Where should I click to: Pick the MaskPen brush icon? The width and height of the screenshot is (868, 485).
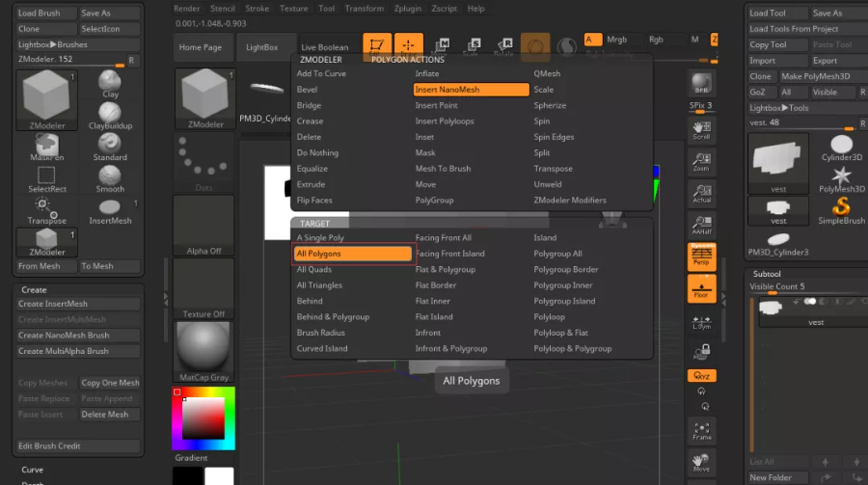coord(46,148)
